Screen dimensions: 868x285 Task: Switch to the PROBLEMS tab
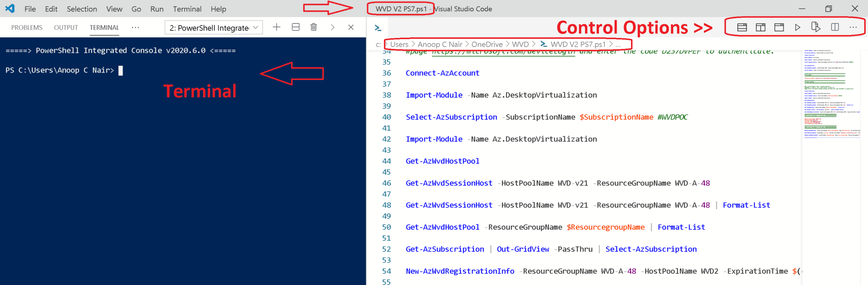[x=27, y=27]
